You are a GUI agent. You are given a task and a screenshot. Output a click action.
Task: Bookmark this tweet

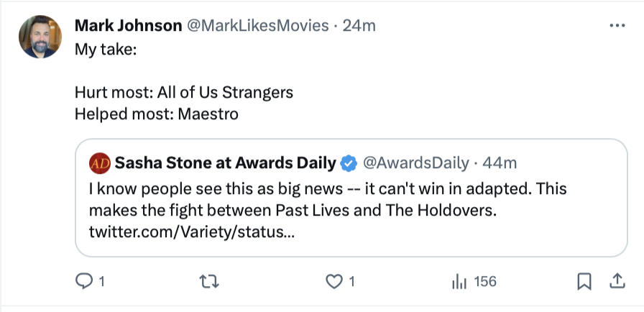[x=584, y=282]
